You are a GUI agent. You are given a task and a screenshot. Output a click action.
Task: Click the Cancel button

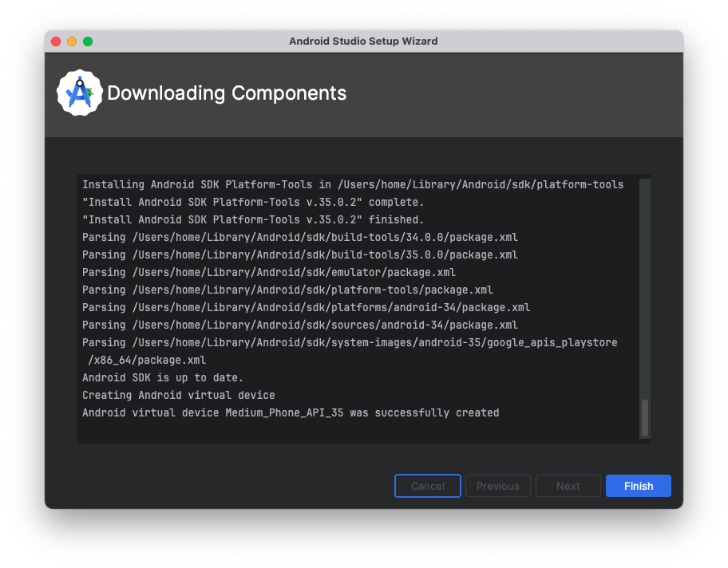(428, 486)
